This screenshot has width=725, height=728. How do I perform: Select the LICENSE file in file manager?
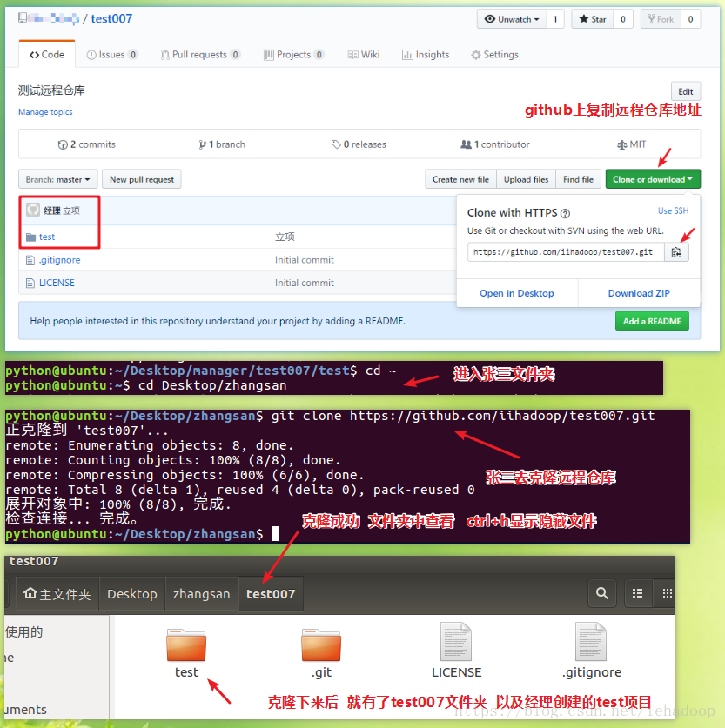[x=456, y=651]
